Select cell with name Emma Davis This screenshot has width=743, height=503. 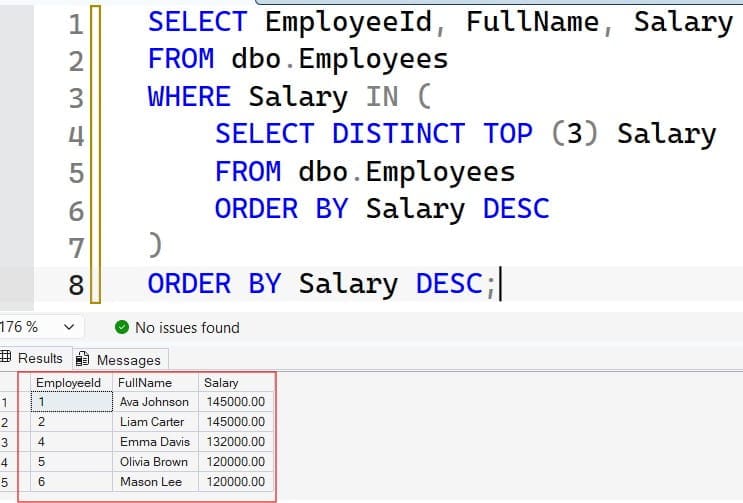point(155,441)
